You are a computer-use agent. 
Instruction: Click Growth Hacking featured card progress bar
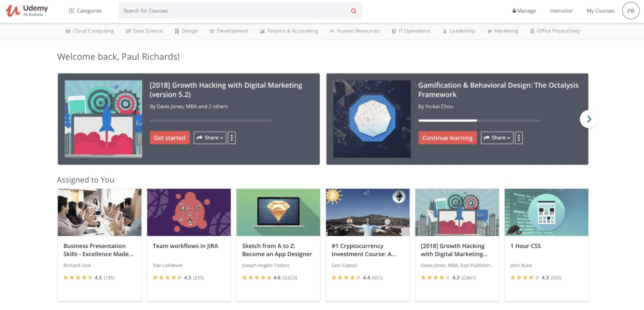point(211,121)
